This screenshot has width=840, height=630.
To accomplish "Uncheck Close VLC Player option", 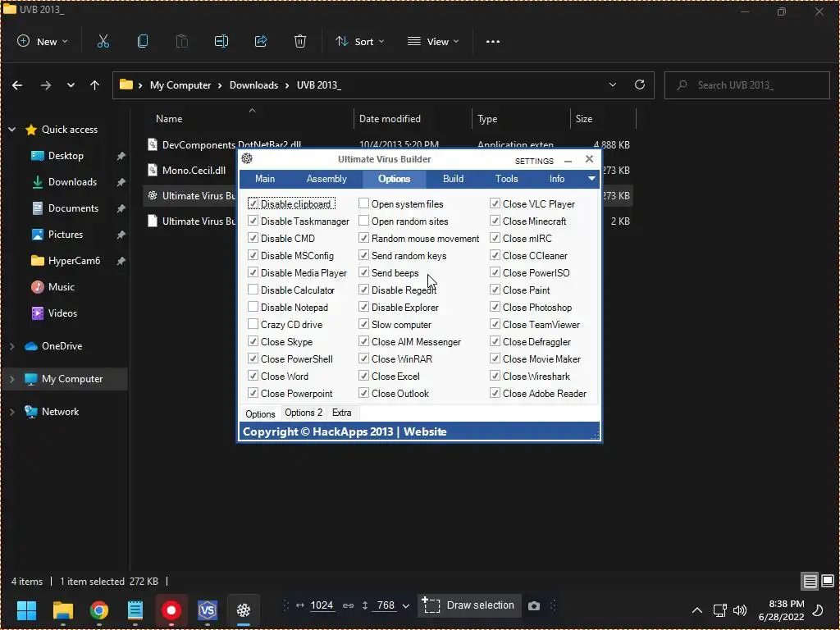I will pos(495,203).
